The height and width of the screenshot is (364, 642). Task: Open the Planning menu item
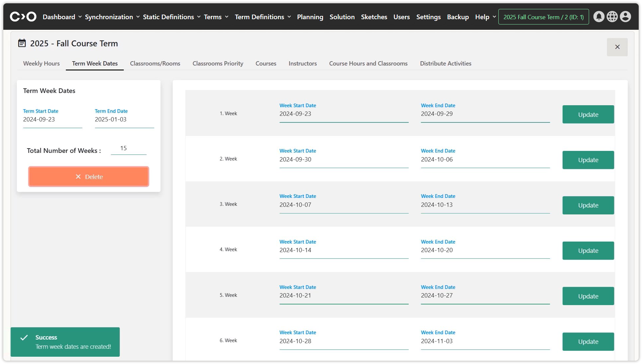(310, 17)
